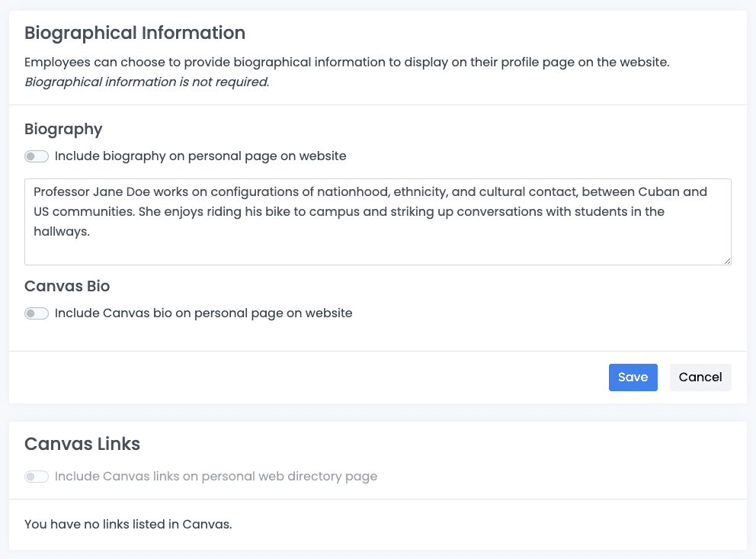The height and width of the screenshot is (559, 756).
Task: Click the "Include Canvas bio on personal page" label
Action: click(x=203, y=313)
